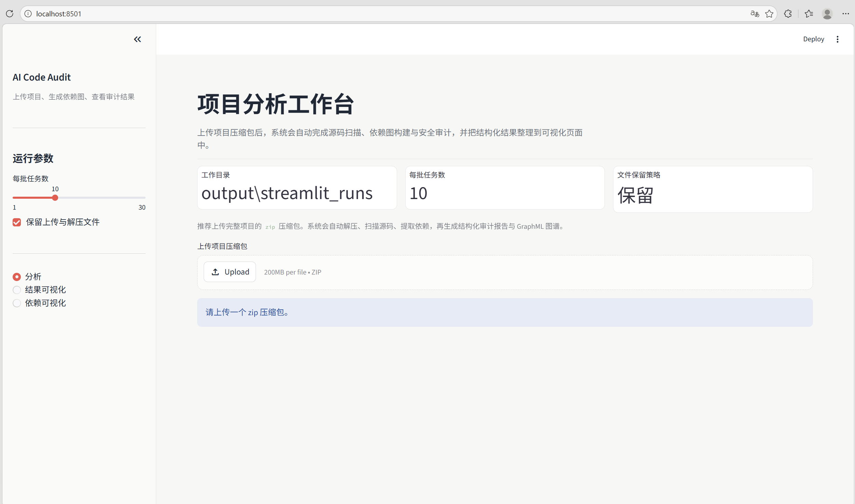
Task: Open the Streamlit three-dot main menu
Action: pyautogui.click(x=837, y=39)
